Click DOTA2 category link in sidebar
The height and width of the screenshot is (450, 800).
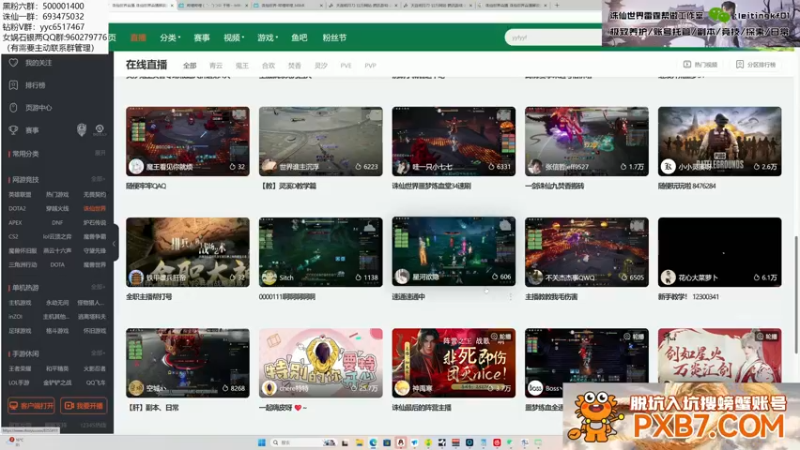click(17, 208)
